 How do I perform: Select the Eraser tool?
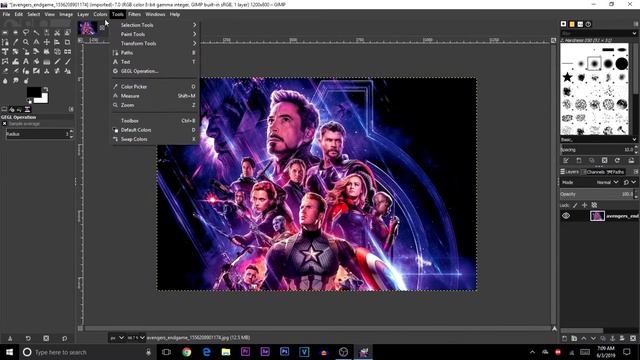pyautogui.click(x=5, y=71)
